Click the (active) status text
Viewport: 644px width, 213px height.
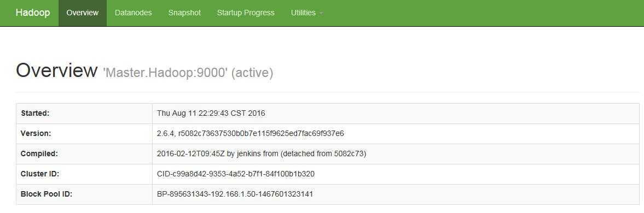(252, 73)
